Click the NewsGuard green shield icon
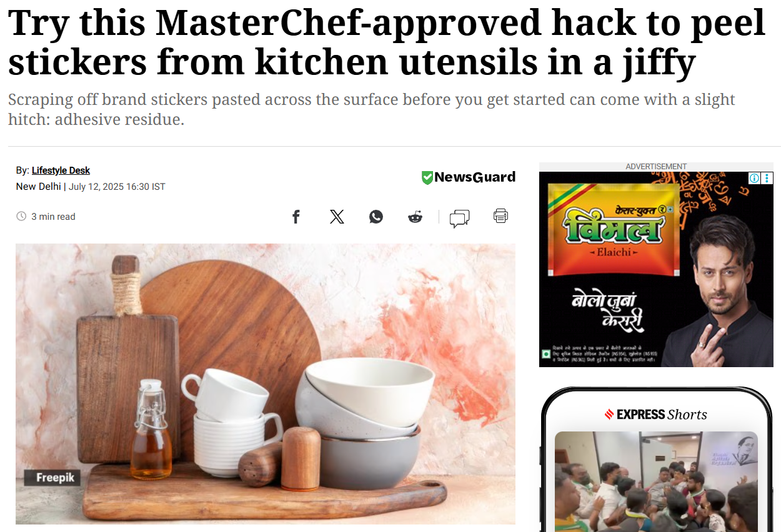The image size is (781, 532). click(427, 177)
